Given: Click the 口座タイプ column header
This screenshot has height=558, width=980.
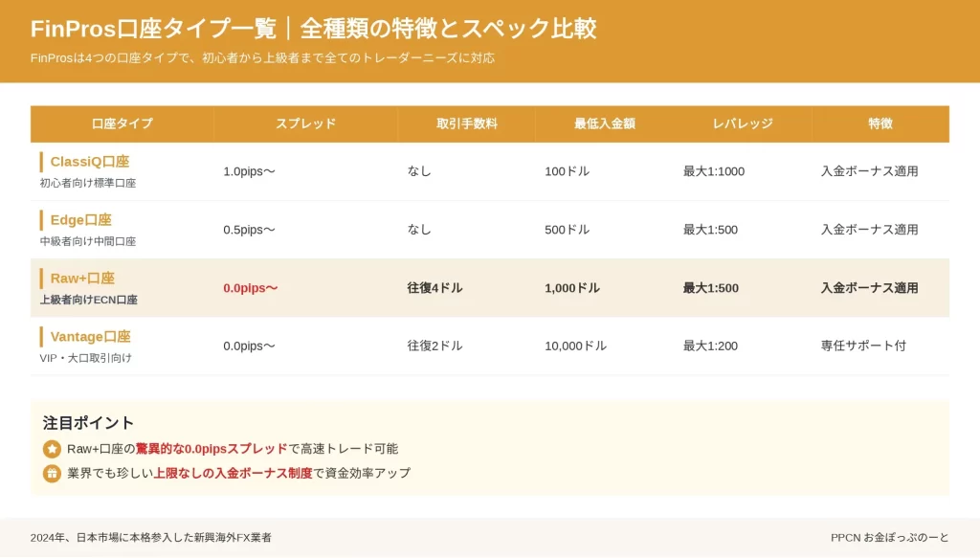Looking at the screenshot, I should 122,123.
